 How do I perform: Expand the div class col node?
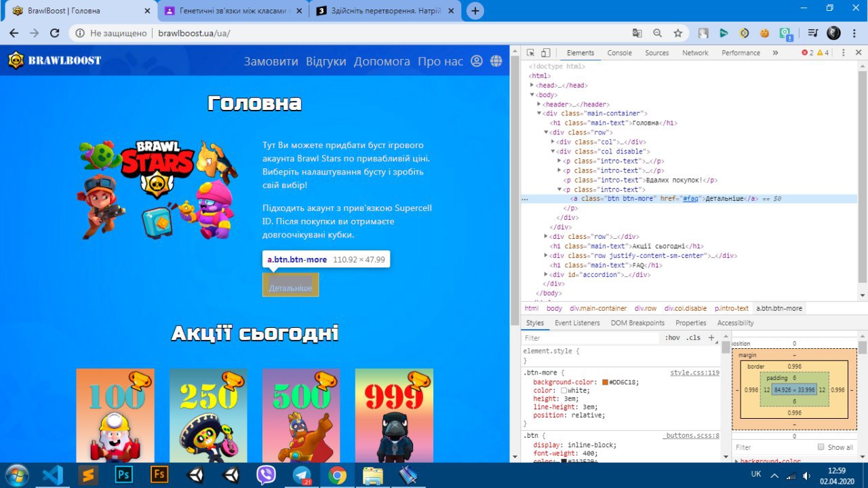tap(553, 143)
